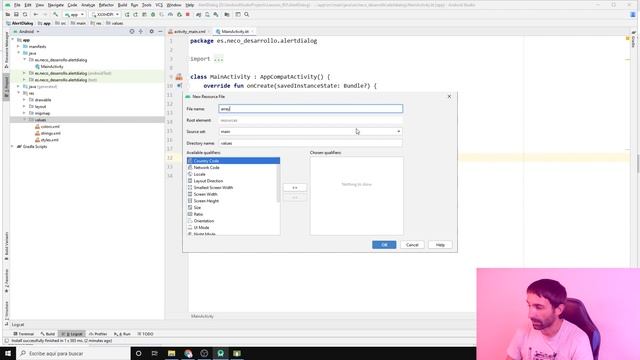Click override gutter icon on line 10

click(179, 86)
